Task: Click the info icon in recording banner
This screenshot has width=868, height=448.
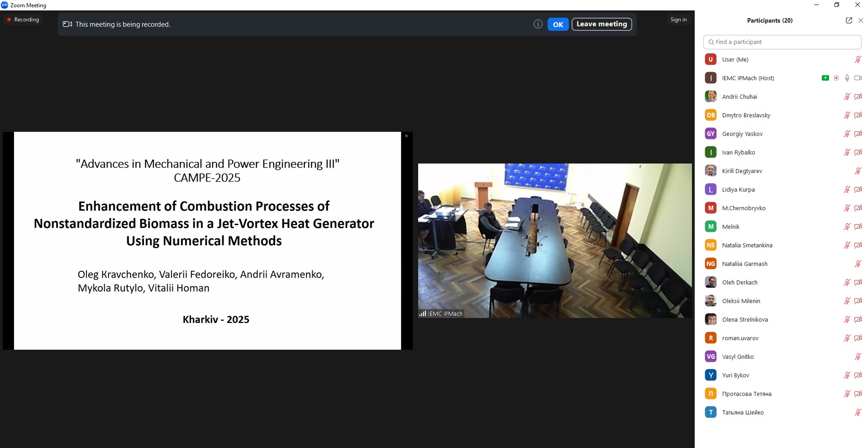Action: [x=538, y=24]
